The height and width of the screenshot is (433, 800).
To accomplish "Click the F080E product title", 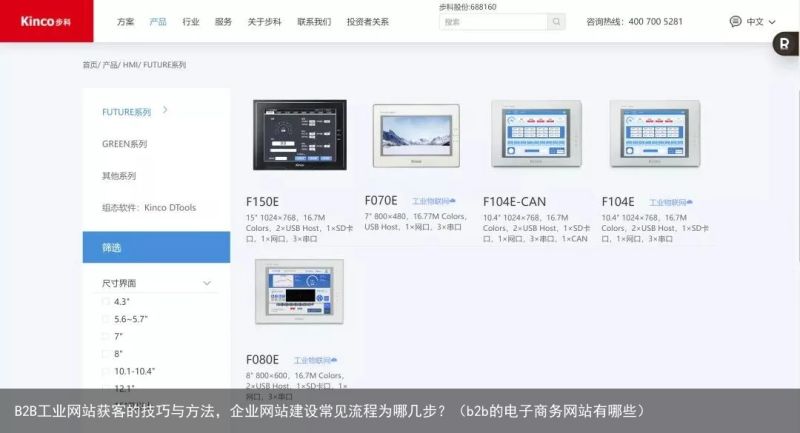I will [x=262, y=360].
